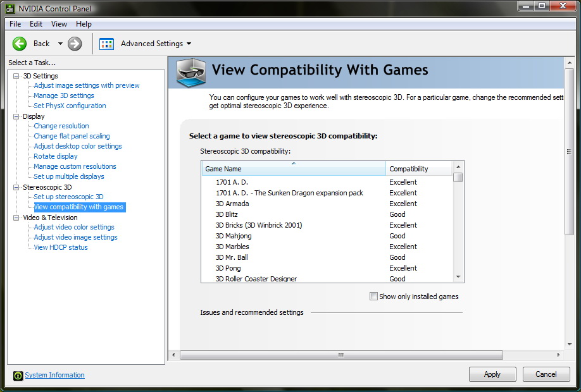Click the System Information icon
The height and width of the screenshot is (392, 581).
pyautogui.click(x=18, y=376)
